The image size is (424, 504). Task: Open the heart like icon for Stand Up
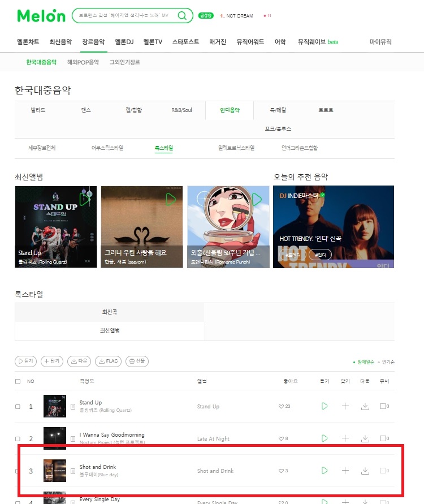(x=281, y=406)
